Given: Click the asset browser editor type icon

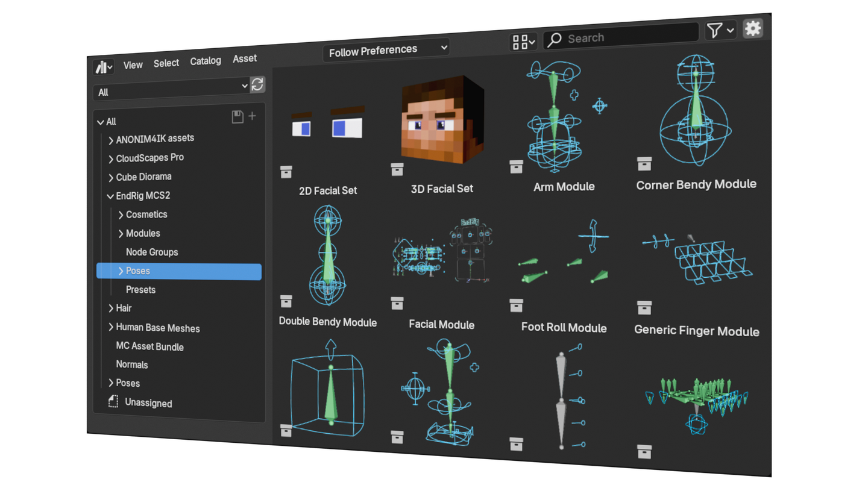Looking at the screenshot, I should (104, 67).
